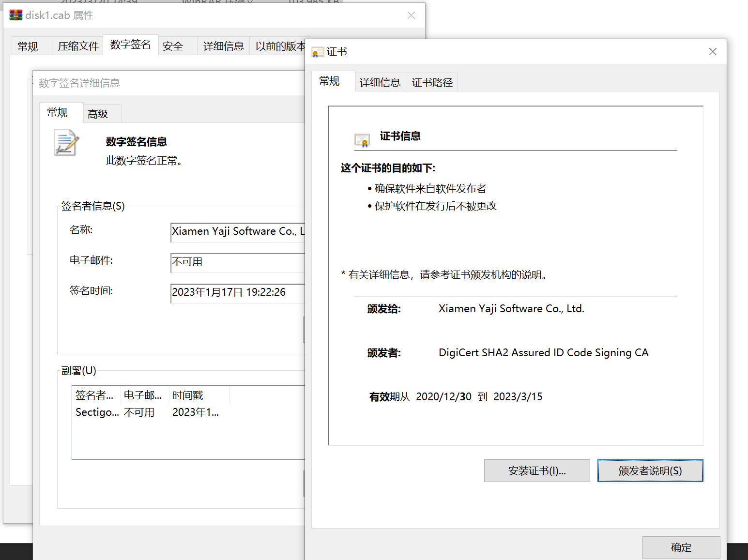Click the issuer DigiCert SHA2 Assured ID Code Signing CA
The image size is (748, 560).
543,353
